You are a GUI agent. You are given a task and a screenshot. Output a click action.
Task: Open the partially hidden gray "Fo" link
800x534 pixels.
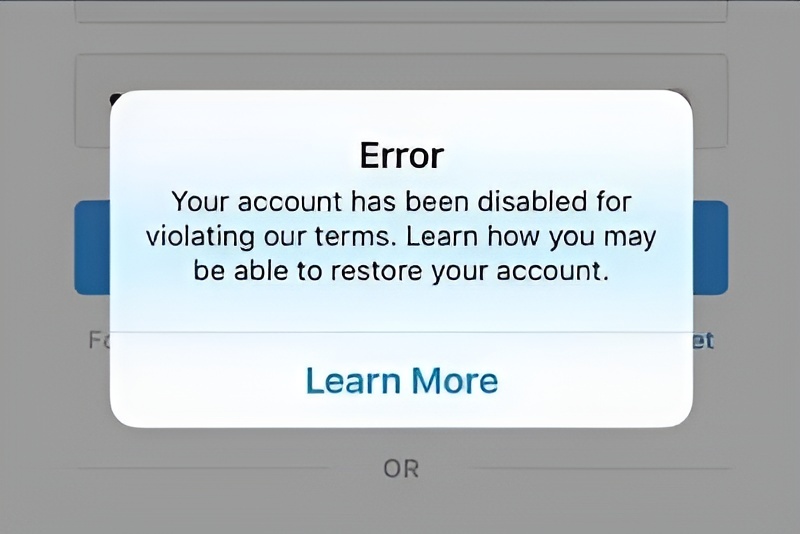[99, 340]
